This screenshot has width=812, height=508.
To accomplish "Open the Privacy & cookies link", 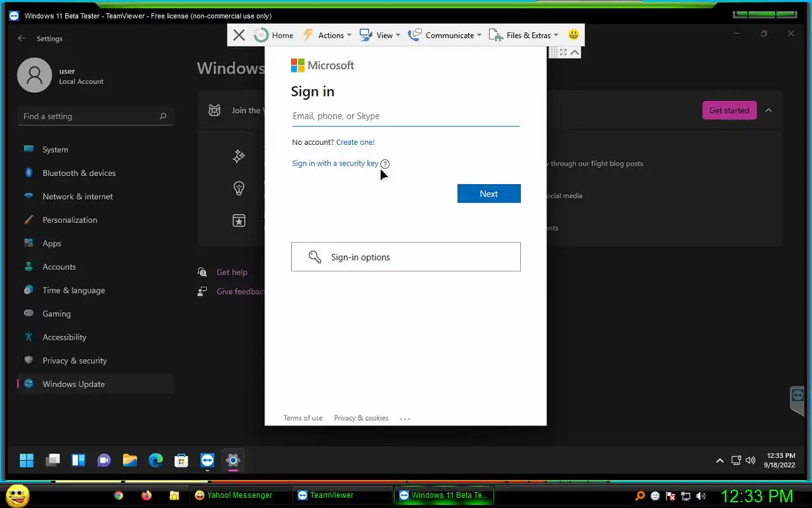I will tap(361, 418).
